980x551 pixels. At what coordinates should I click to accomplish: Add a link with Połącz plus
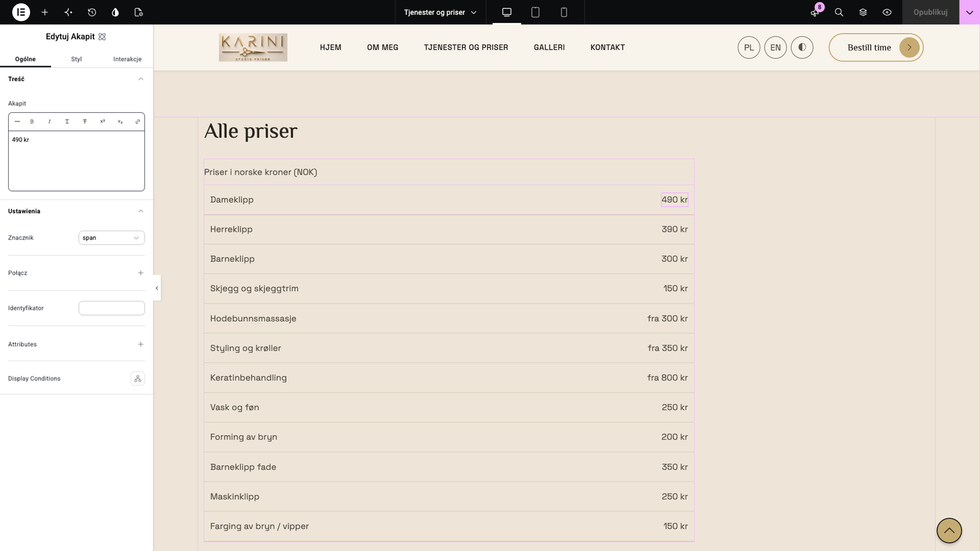tap(141, 273)
